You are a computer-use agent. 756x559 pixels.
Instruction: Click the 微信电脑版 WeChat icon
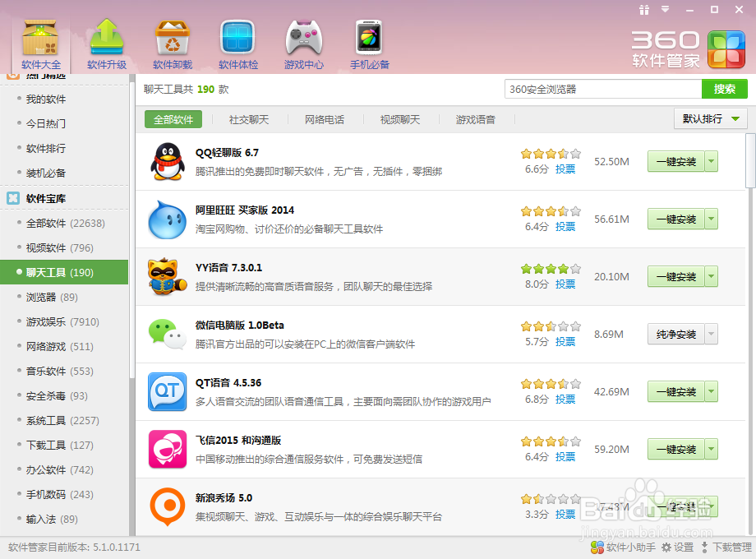click(x=167, y=334)
